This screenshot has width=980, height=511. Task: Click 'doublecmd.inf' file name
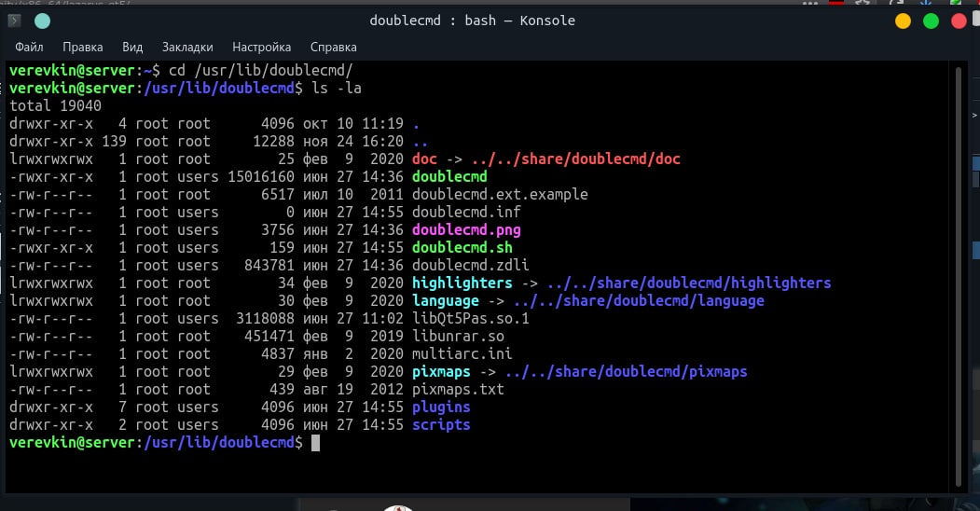pos(466,212)
